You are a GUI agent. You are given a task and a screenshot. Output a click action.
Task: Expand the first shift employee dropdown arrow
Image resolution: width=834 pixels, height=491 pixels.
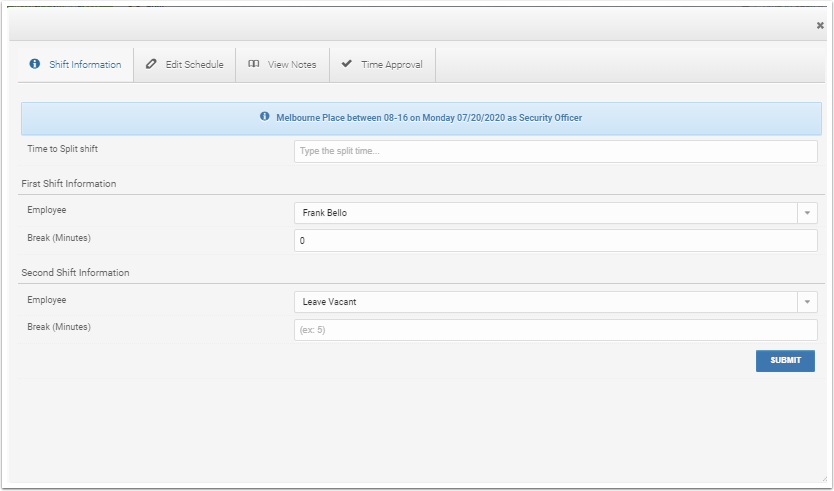(807, 213)
